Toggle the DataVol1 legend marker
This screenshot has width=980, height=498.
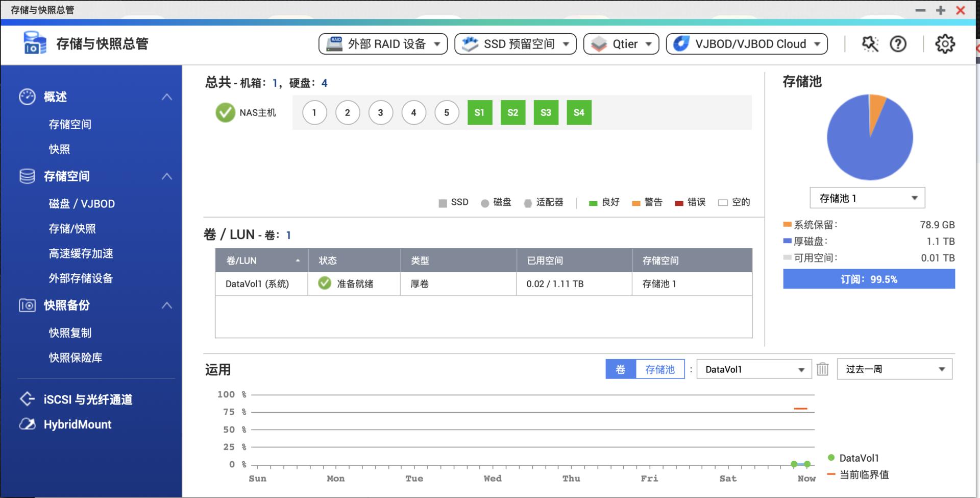[x=831, y=458]
